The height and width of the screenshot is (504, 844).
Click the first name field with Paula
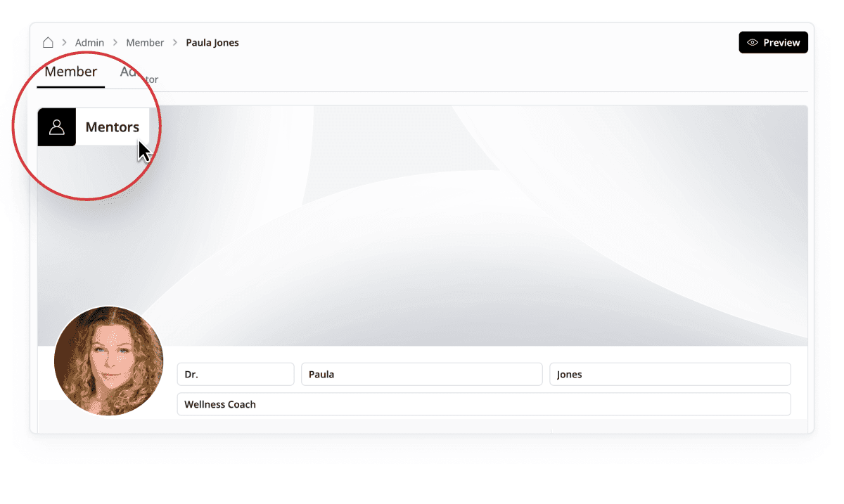click(x=421, y=375)
